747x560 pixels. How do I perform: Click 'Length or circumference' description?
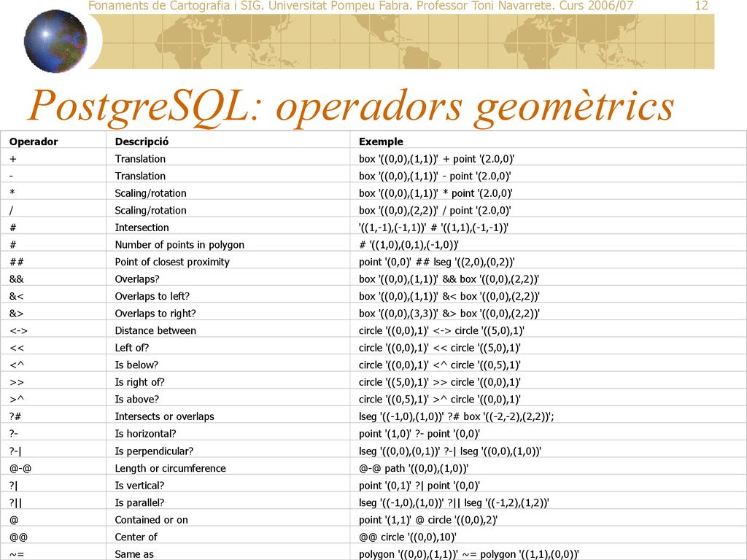click(x=170, y=468)
